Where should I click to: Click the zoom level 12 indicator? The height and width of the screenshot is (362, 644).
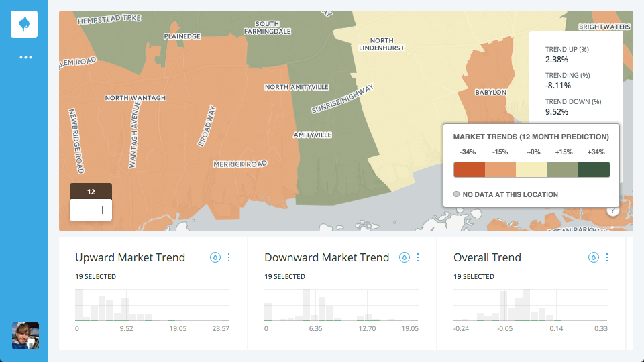(x=91, y=191)
